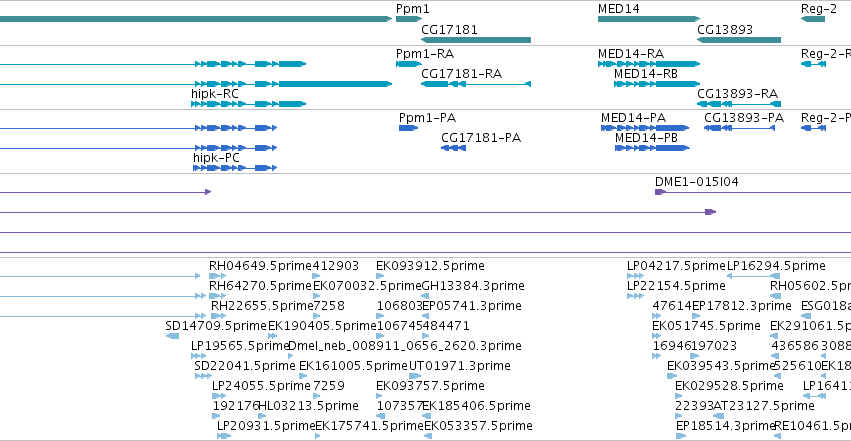This screenshot has width=851, height=441.
Task: Click the MED14 gene label
Action: coord(619,9)
